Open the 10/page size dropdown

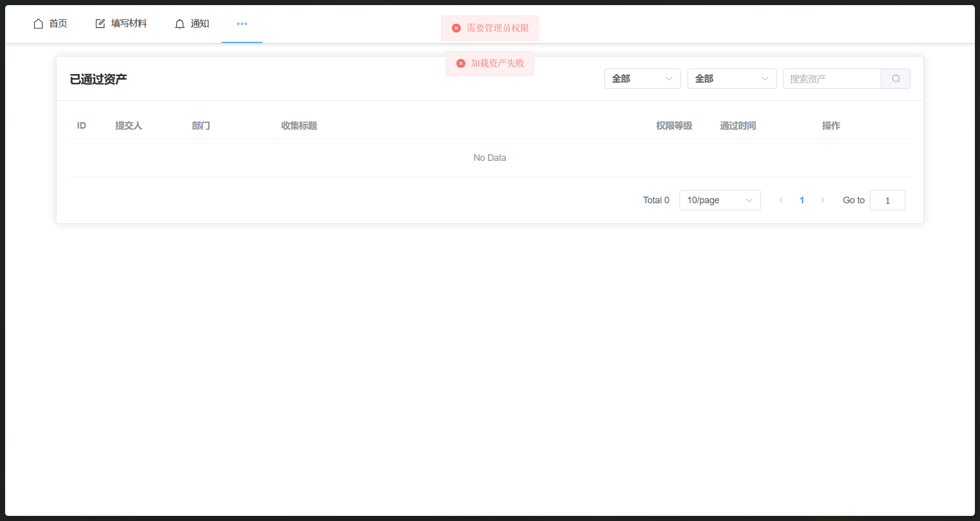point(720,200)
